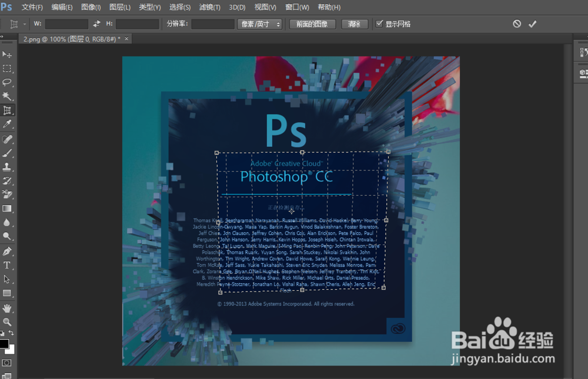Commit the crop with checkmark
588x379 pixels.
coord(533,24)
